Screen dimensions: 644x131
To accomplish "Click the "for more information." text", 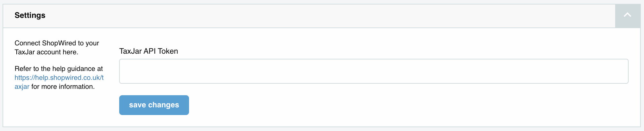I will pos(63,87).
